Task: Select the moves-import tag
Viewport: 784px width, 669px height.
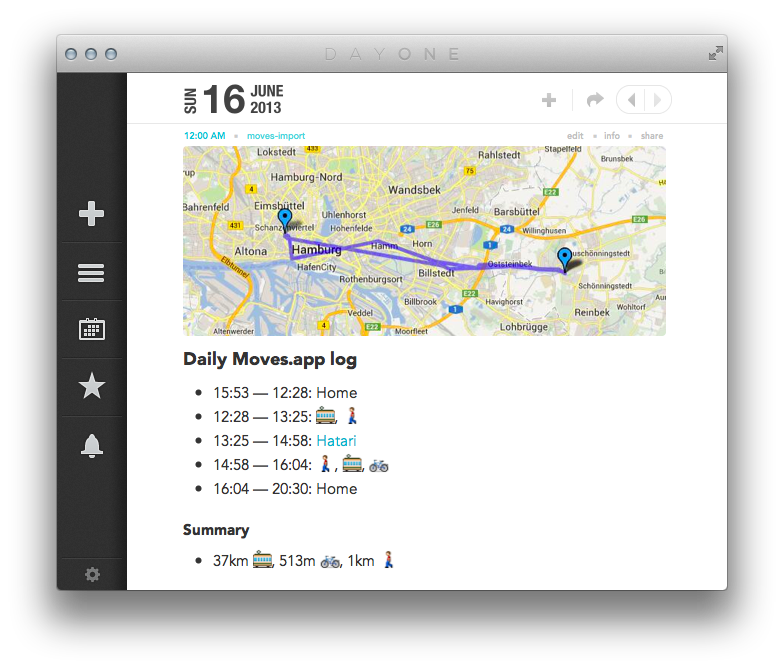Action: 276,136
